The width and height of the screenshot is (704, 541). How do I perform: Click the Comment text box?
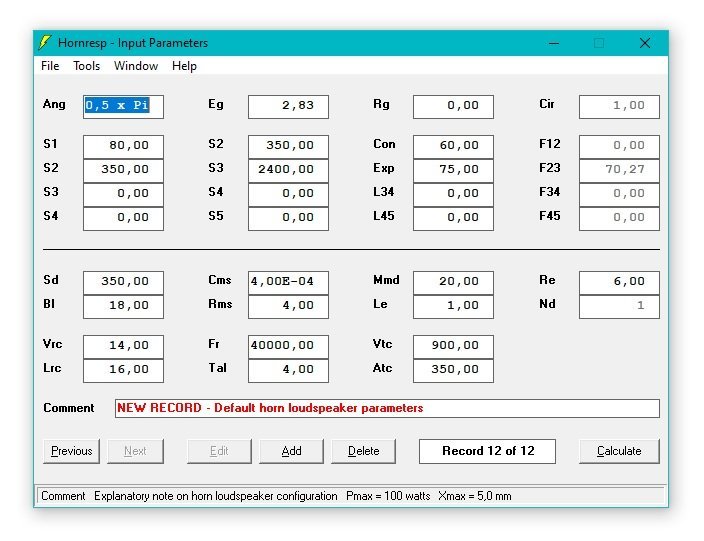point(387,408)
